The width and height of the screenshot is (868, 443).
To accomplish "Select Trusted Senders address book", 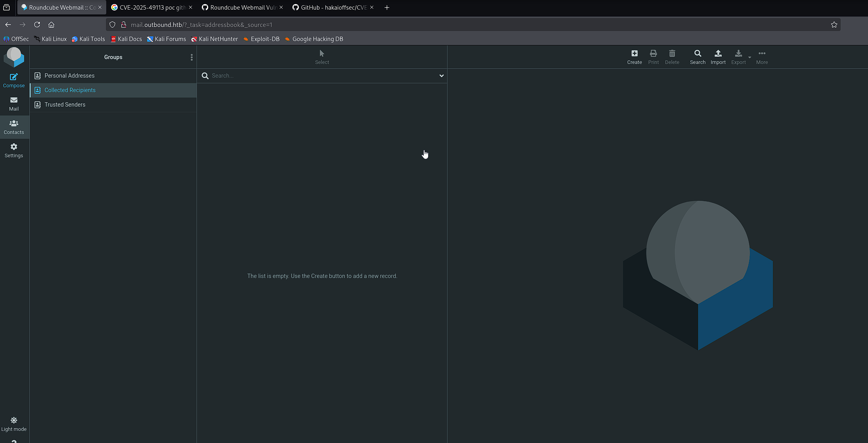I will pyautogui.click(x=65, y=105).
